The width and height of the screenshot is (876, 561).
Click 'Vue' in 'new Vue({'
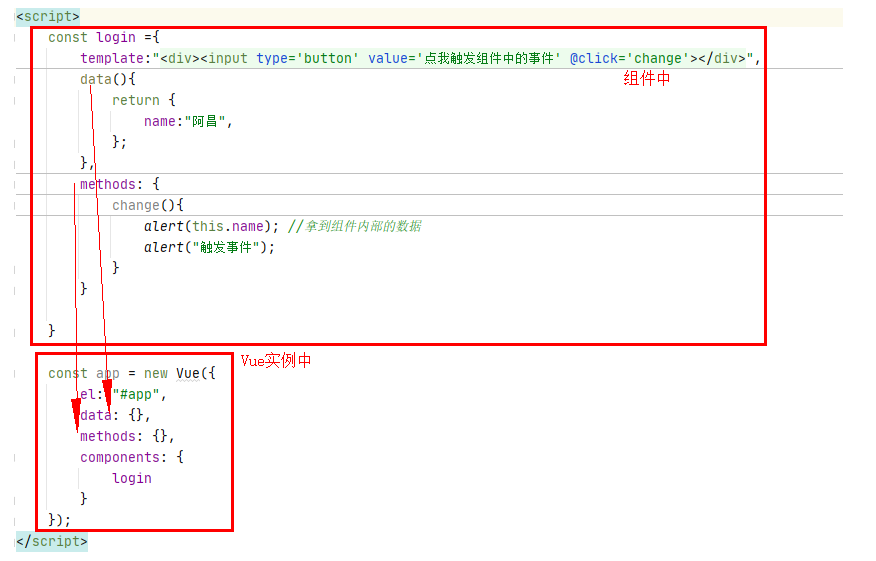(x=188, y=373)
